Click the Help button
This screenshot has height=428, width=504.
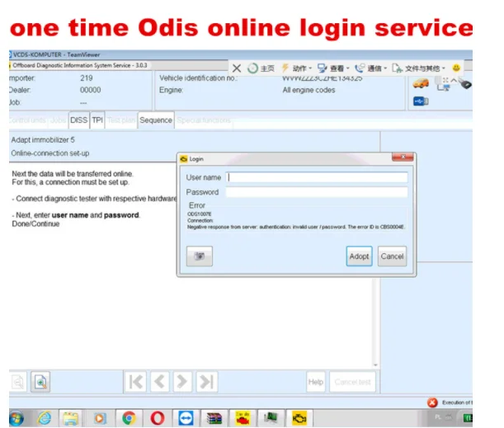316,382
